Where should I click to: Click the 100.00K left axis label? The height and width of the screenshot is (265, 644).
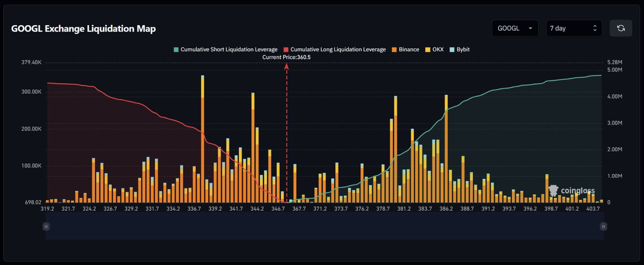[31, 166]
